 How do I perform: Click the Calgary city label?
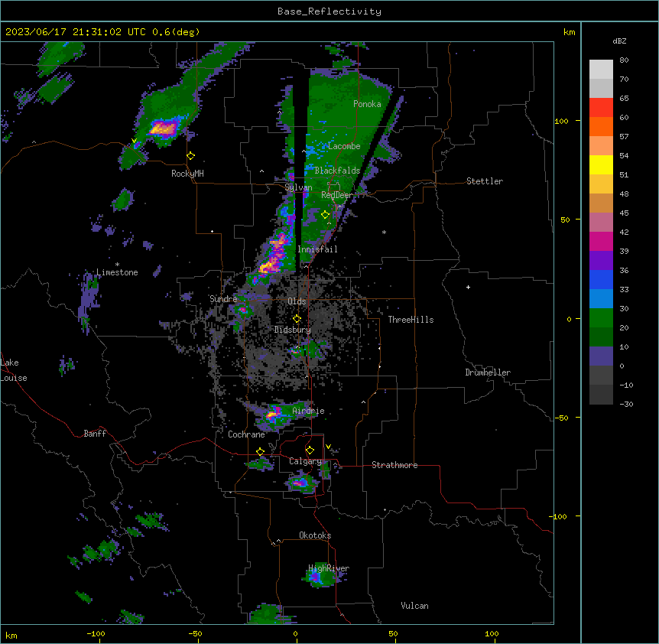[305, 461]
